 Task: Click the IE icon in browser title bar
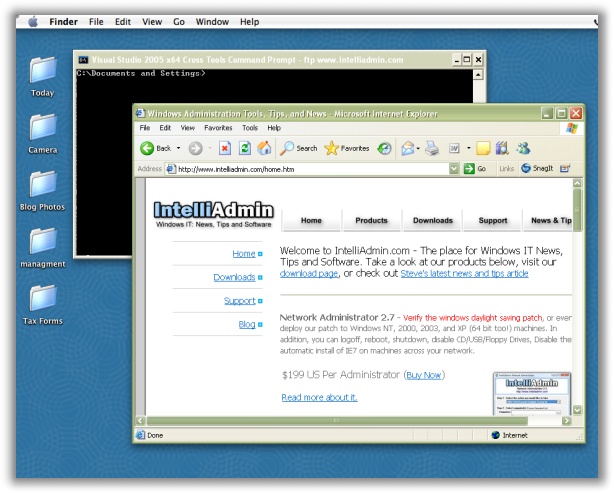coord(140,114)
